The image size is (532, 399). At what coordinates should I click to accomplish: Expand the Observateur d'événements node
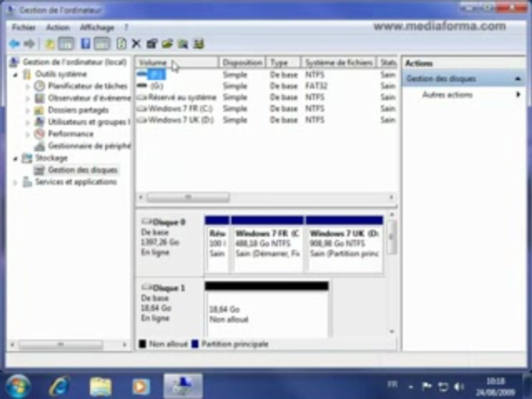28,99
